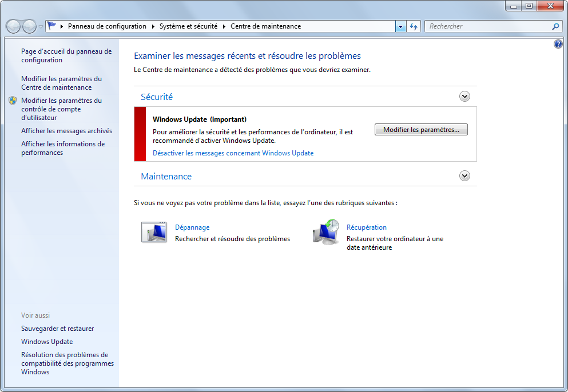Click Examiner les messages récents heading
The height and width of the screenshot is (392, 568).
(x=247, y=56)
